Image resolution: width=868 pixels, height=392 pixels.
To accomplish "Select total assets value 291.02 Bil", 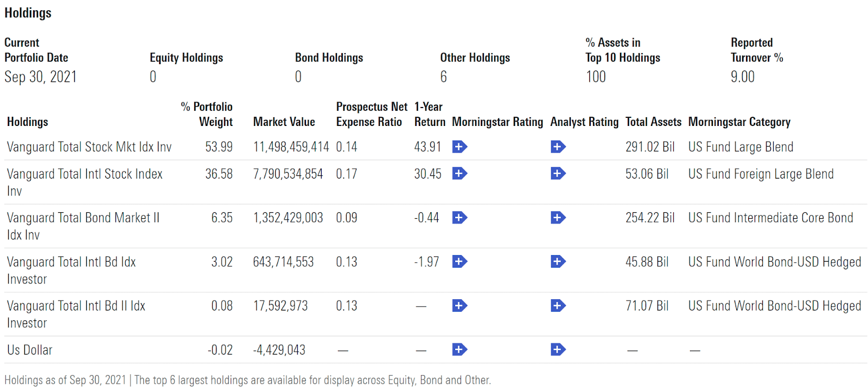I will 650,147.
